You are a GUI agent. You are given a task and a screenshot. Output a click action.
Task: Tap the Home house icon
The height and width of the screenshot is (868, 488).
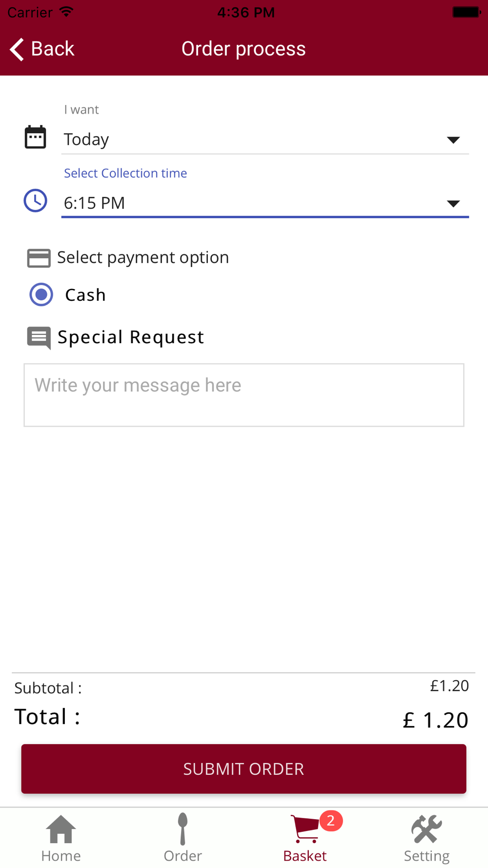coord(61,829)
